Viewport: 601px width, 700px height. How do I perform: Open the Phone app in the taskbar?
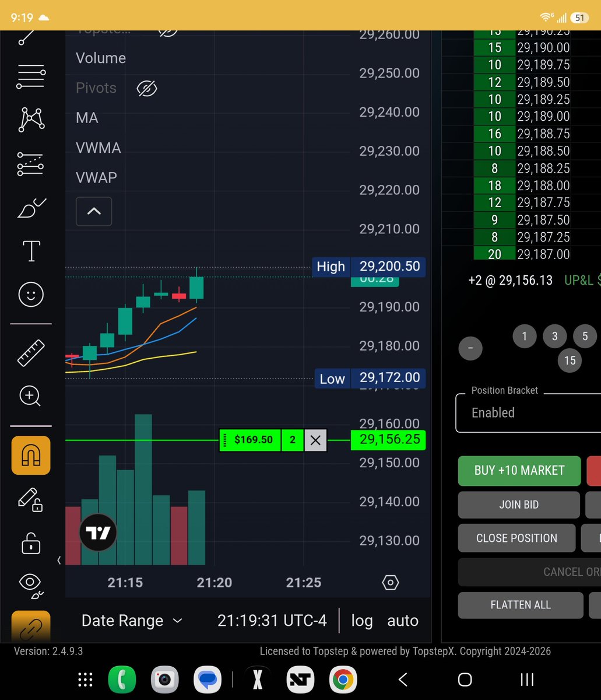tap(122, 680)
